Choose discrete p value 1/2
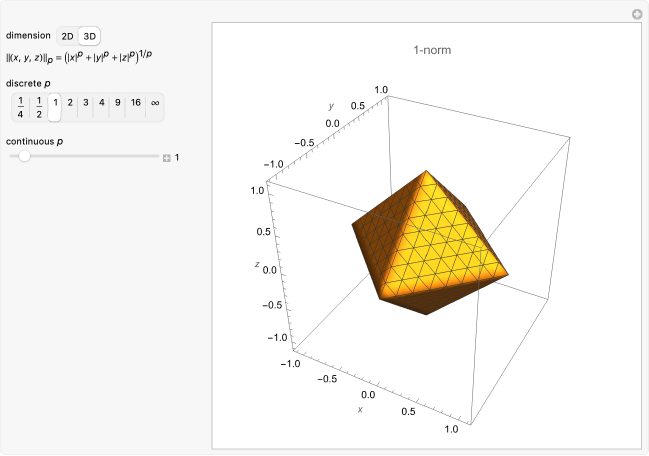This screenshot has width=649, height=456. click(x=38, y=106)
